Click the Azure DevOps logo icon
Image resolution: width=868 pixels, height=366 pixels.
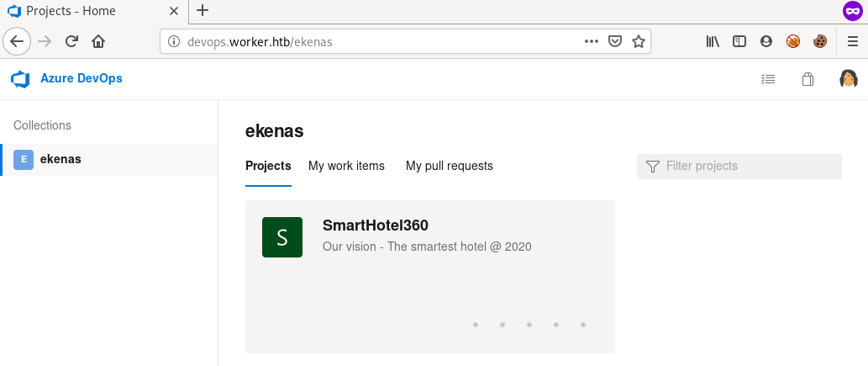click(x=20, y=79)
